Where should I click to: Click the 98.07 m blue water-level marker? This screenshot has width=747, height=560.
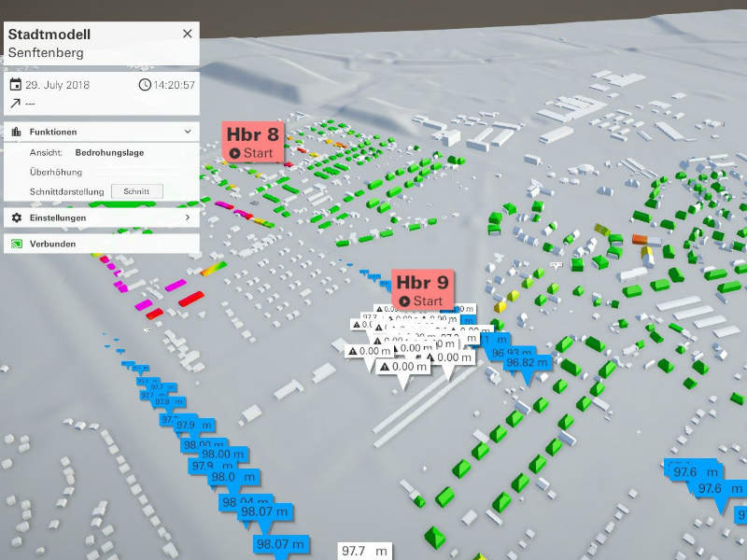pyautogui.click(x=279, y=545)
